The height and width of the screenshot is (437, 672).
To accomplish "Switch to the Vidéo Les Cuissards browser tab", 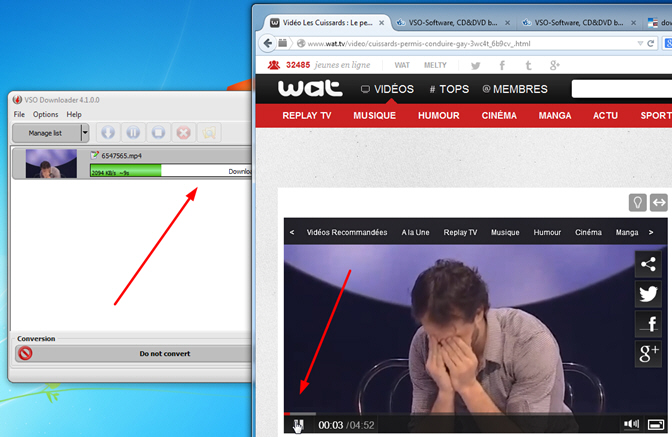I will point(327,23).
